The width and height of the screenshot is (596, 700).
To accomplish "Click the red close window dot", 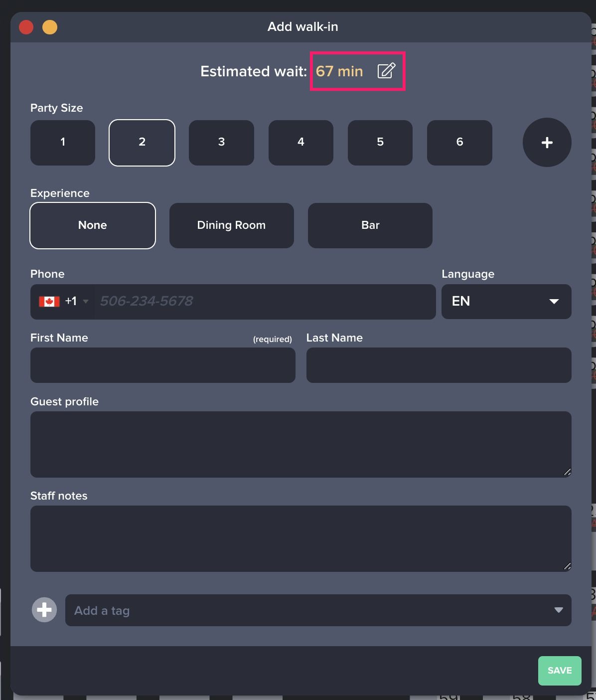I will click(26, 27).
